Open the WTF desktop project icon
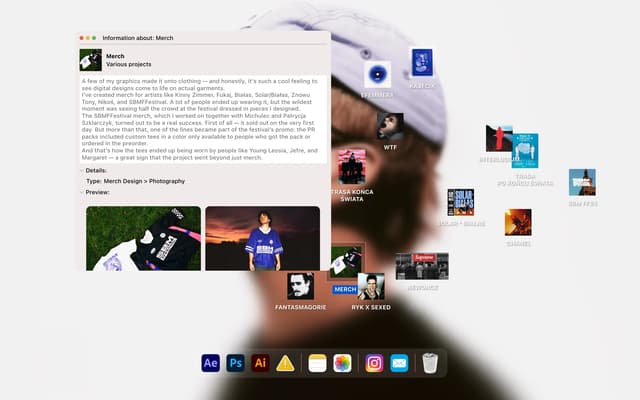Image resolution: width=640 pixels, height=400 pixels. coord(390,127)
